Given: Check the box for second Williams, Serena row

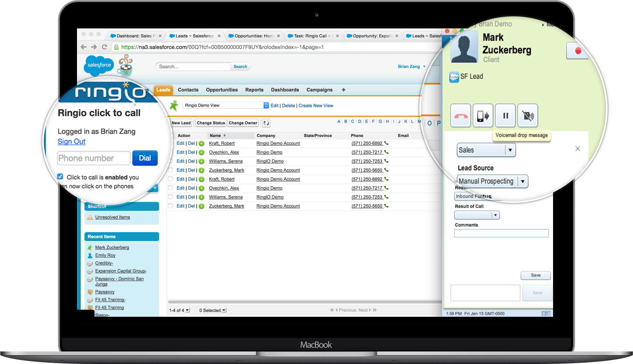Looking at the screenshot, I should tap(170, 197).
